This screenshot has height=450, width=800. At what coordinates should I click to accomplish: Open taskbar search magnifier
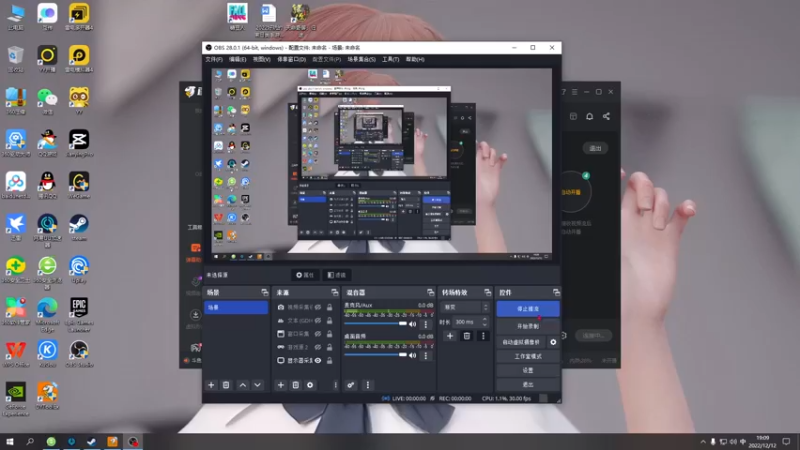[30, 441]
